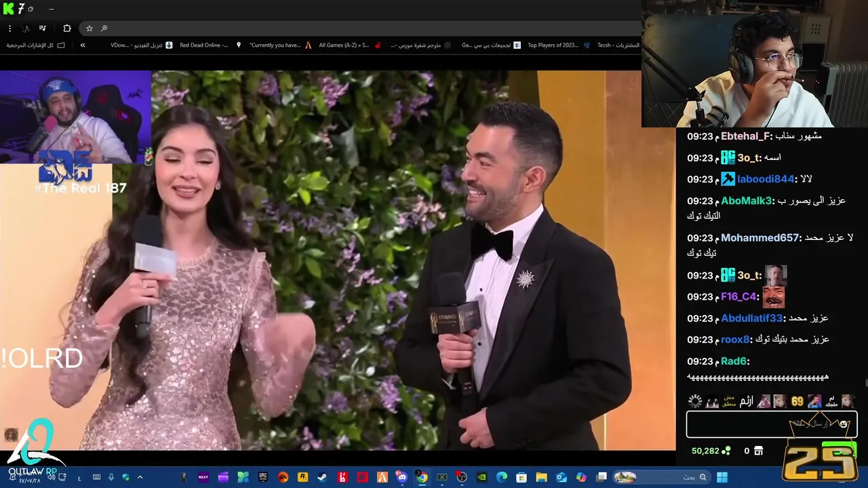Click Rad6 username in chat
Screen dimensions: 868x488
(734, 361)
